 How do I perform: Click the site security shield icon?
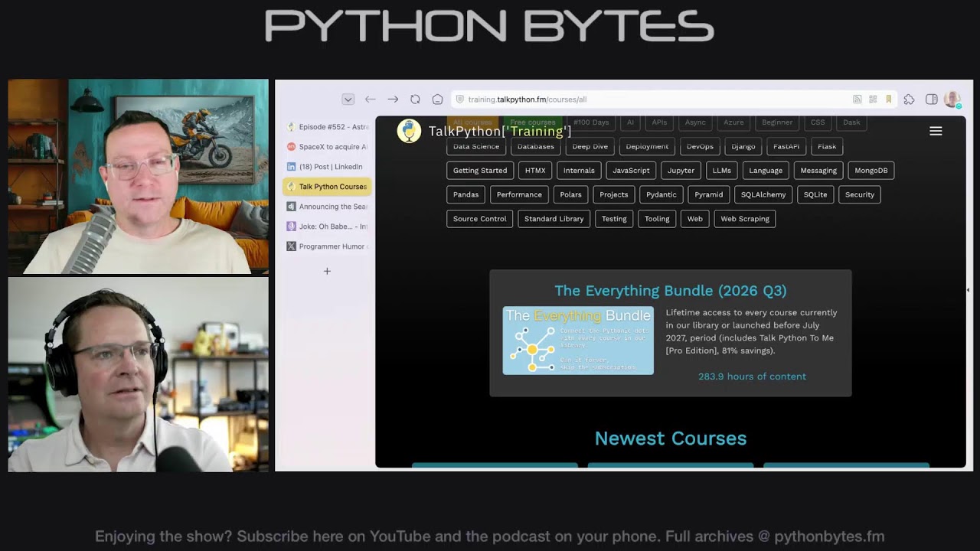click(x=459, y=99)
